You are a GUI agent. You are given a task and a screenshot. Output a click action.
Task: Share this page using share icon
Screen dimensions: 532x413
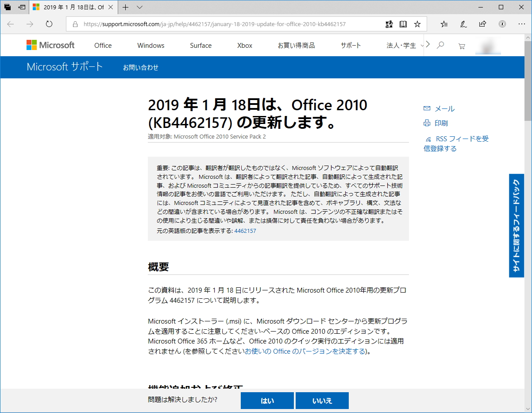coord(482,24)
